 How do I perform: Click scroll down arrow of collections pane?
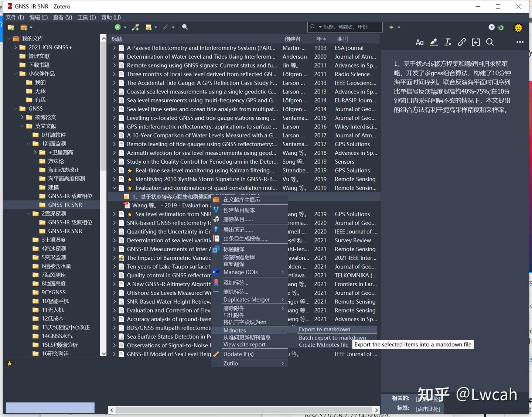[103, 353]
